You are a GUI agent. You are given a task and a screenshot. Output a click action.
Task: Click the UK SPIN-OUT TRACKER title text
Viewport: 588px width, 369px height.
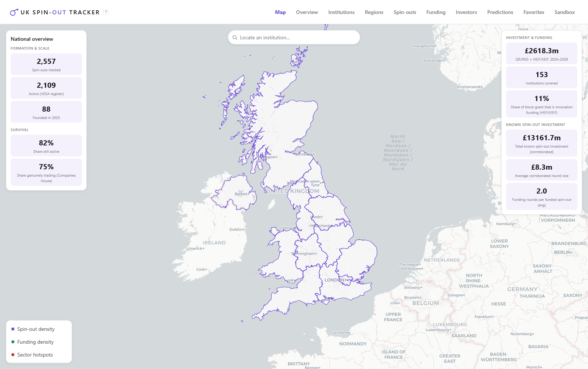pos(60,12)
